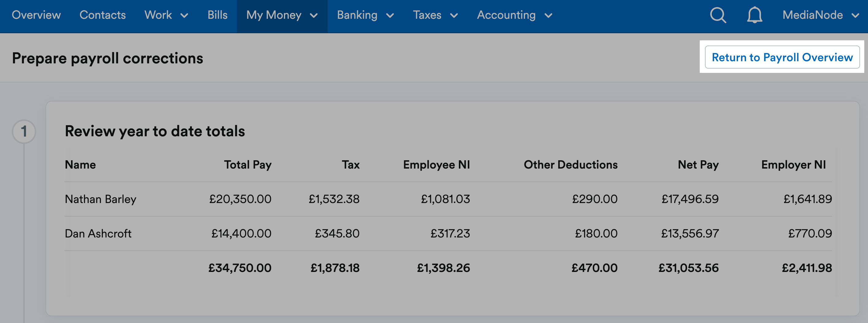Click the Other Deductions column header
Viewport: 868px width, 323px height.
(571, 165)
